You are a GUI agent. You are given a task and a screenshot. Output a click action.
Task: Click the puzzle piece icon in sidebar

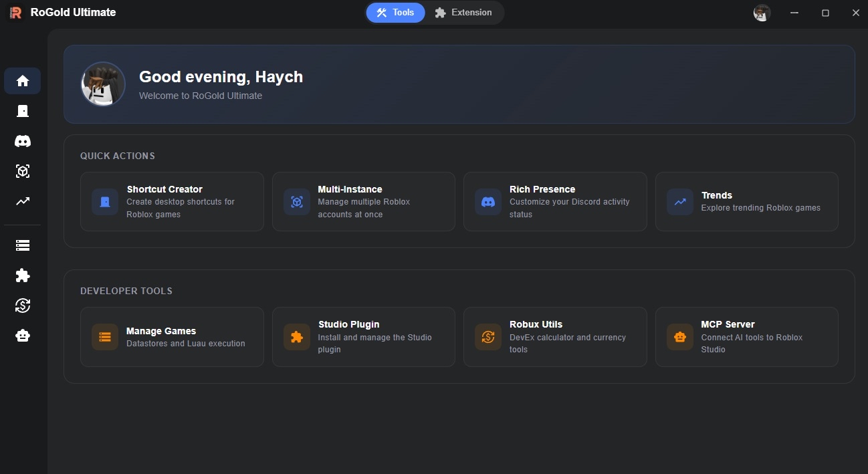pos(23,275)
